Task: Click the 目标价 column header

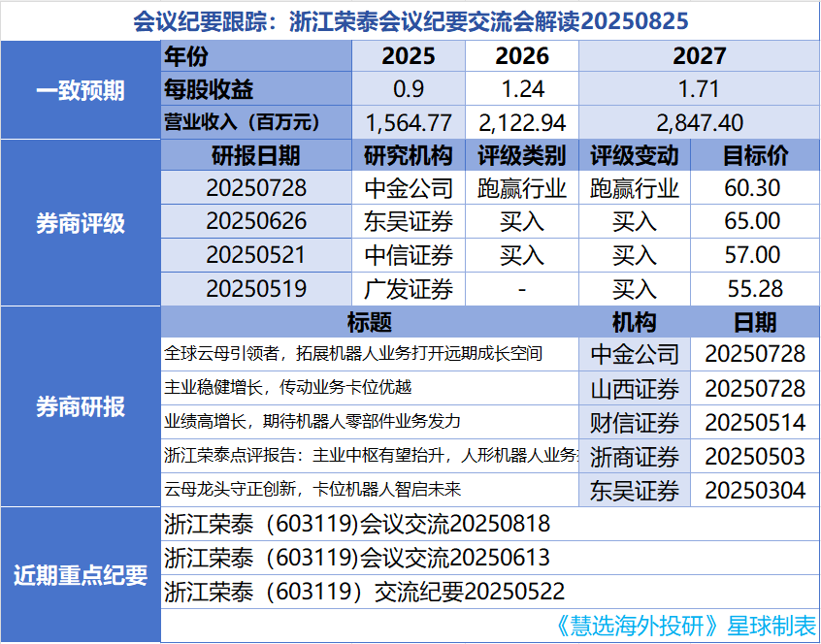Action: click(x=755, y=155)
